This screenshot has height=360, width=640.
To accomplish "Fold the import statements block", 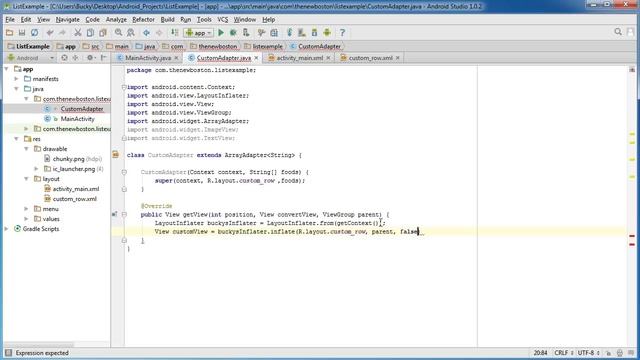I will point(124,87).
